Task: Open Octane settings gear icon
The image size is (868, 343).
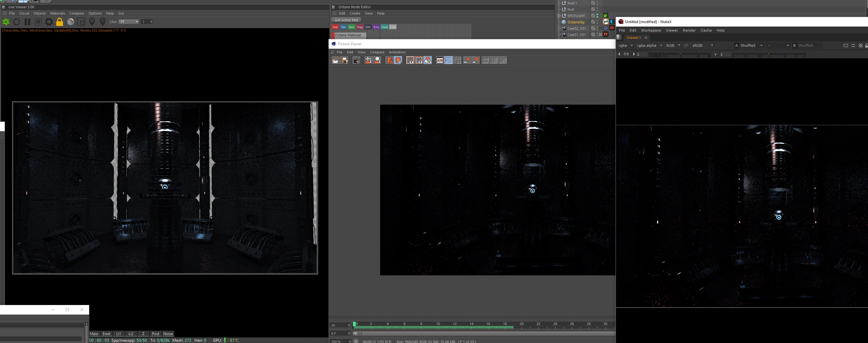Action: point(49,22)
